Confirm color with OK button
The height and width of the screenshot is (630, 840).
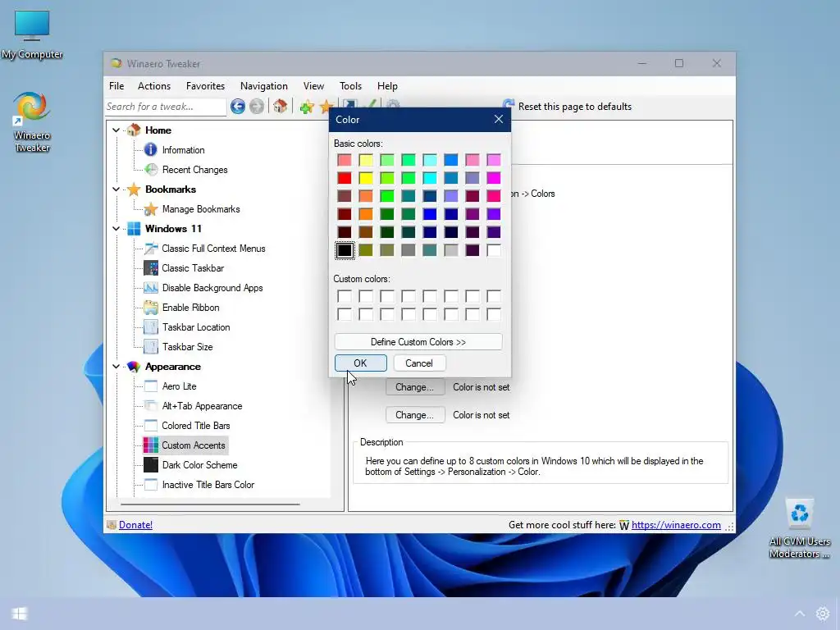(x=361, y=363)
